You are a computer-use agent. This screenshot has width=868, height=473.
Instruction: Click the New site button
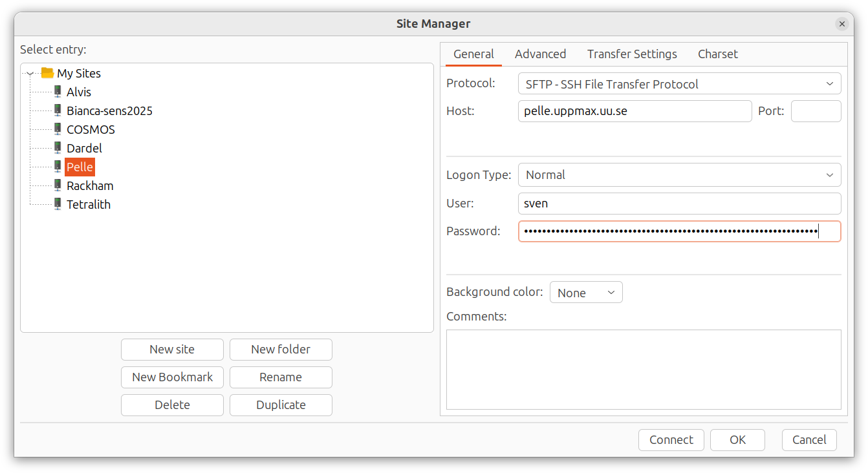pos(172,350)
